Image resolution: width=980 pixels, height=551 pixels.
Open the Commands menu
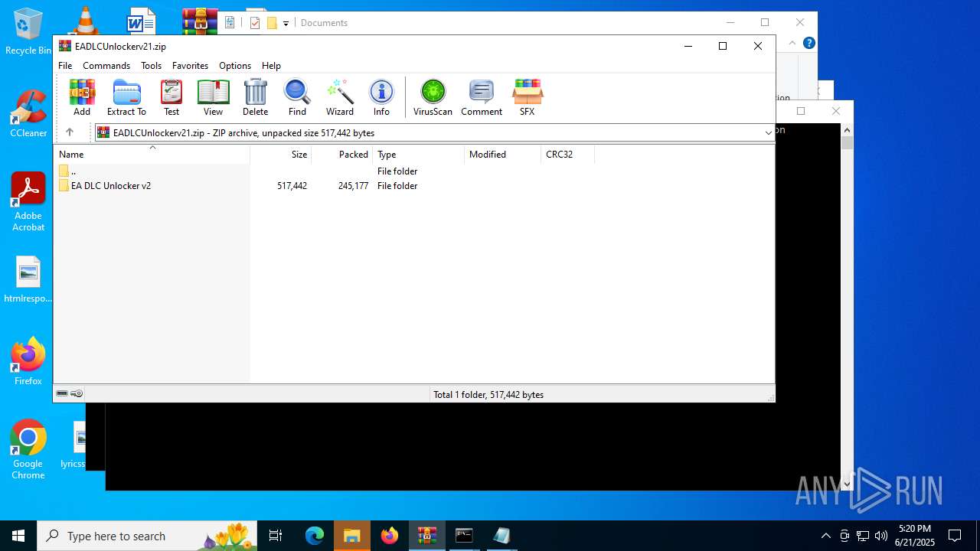point(106,66)
